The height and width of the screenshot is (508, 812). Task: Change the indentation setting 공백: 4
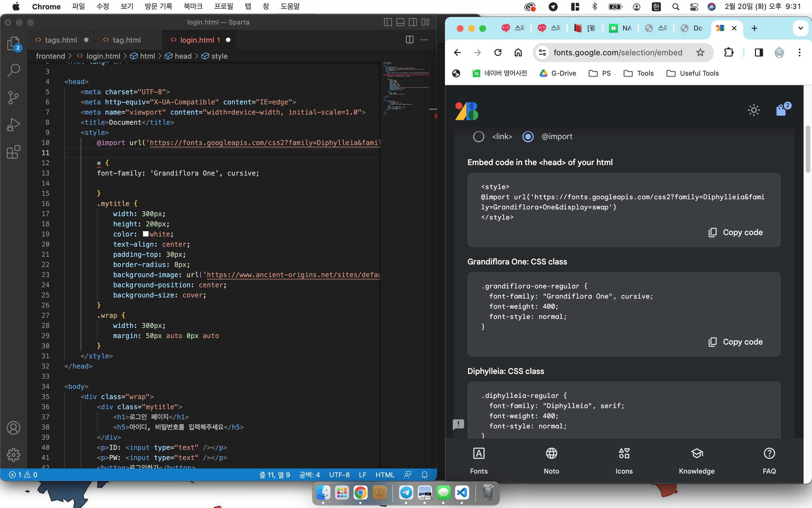(x=309, y=475)
